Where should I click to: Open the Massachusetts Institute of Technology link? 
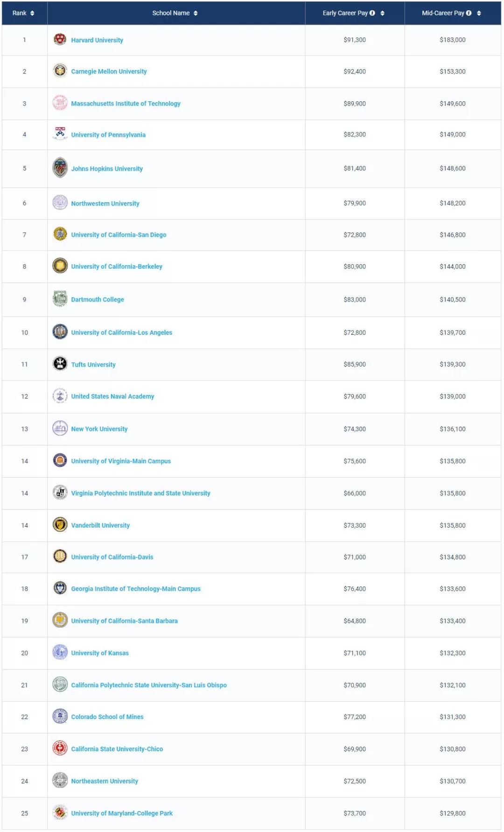pyautogui.click(x=126, y=104)
